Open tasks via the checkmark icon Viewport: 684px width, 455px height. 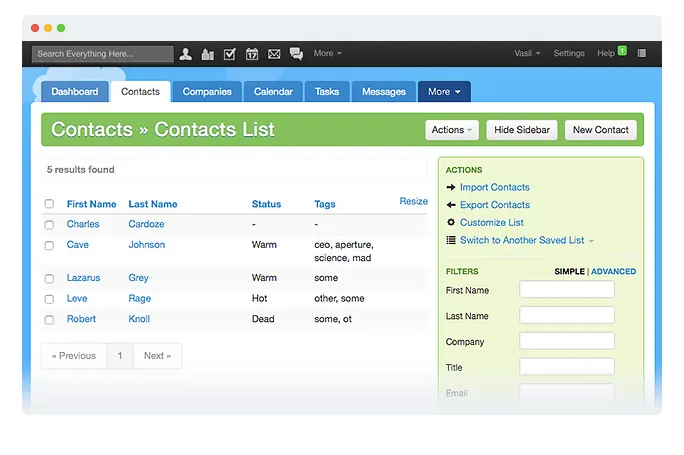[x=229, y=54]
